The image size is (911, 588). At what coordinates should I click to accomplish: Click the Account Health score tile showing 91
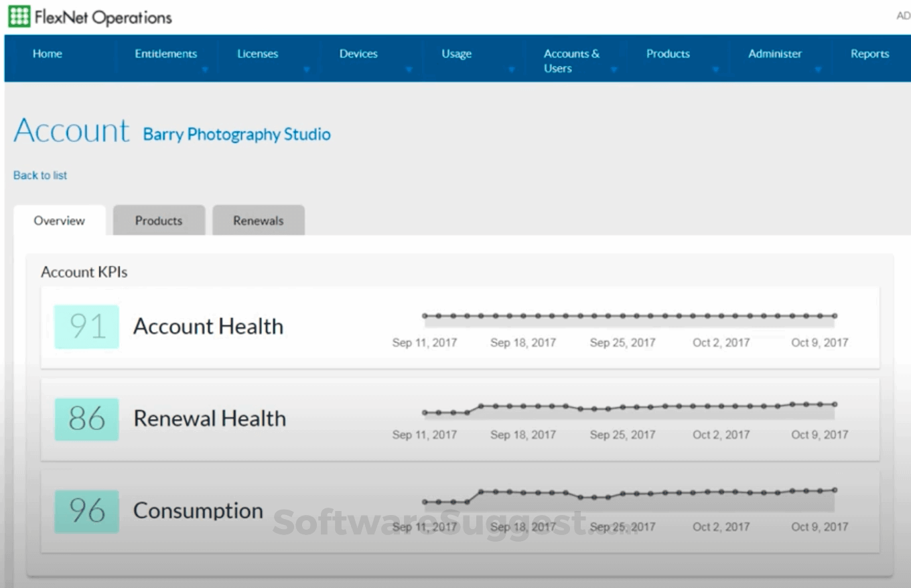[x=86, y=326]
